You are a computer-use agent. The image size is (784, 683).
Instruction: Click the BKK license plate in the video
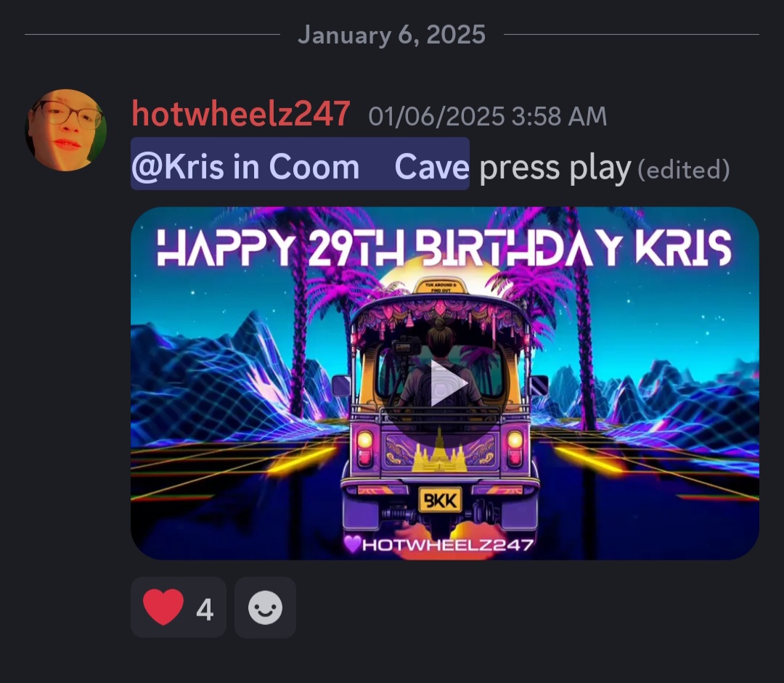coord(440,500)
